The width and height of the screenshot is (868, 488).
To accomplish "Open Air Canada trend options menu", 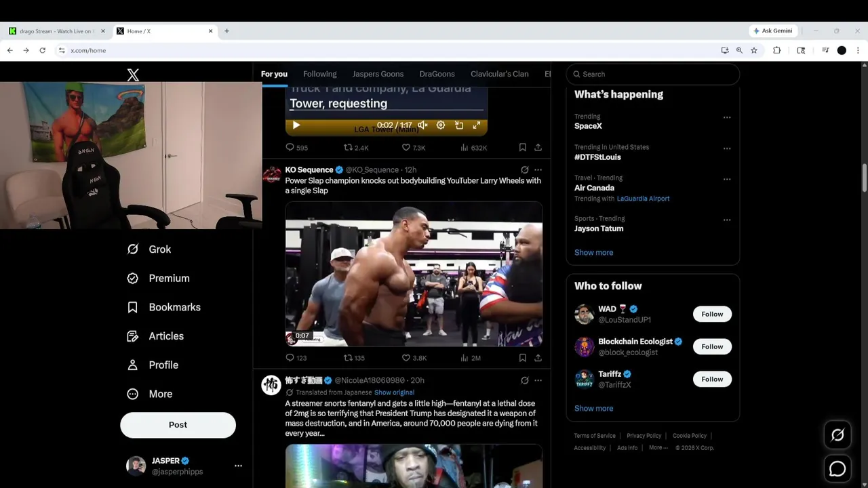I will (727, 180).
